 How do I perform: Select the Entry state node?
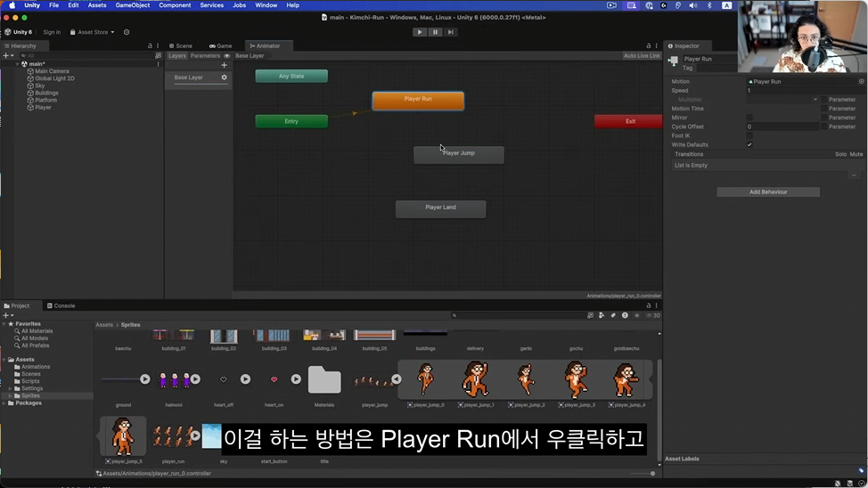point(291,121)
